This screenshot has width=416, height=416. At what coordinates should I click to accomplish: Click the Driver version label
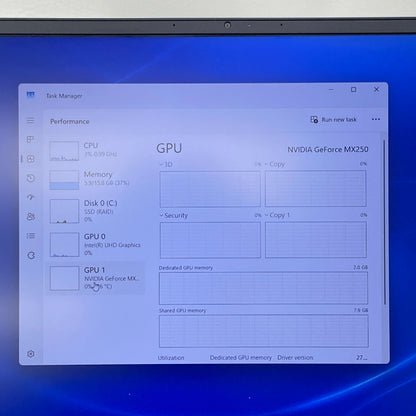[x=295, y=357]
